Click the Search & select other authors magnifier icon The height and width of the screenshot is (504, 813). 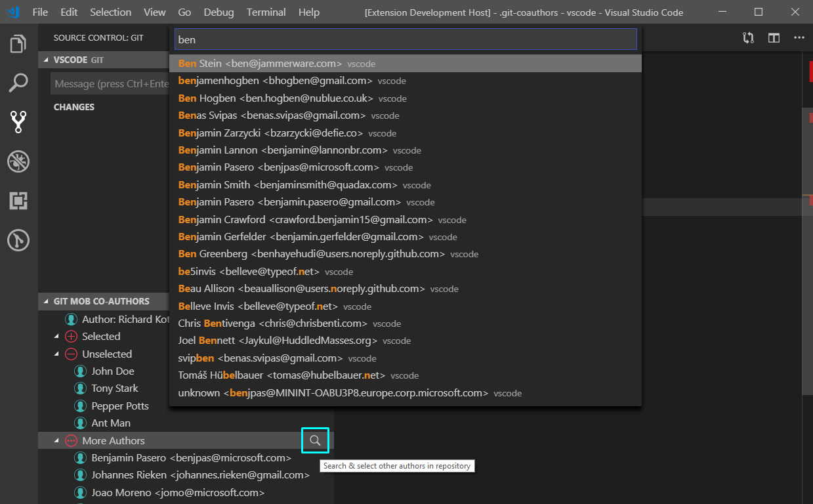point(315,440)
